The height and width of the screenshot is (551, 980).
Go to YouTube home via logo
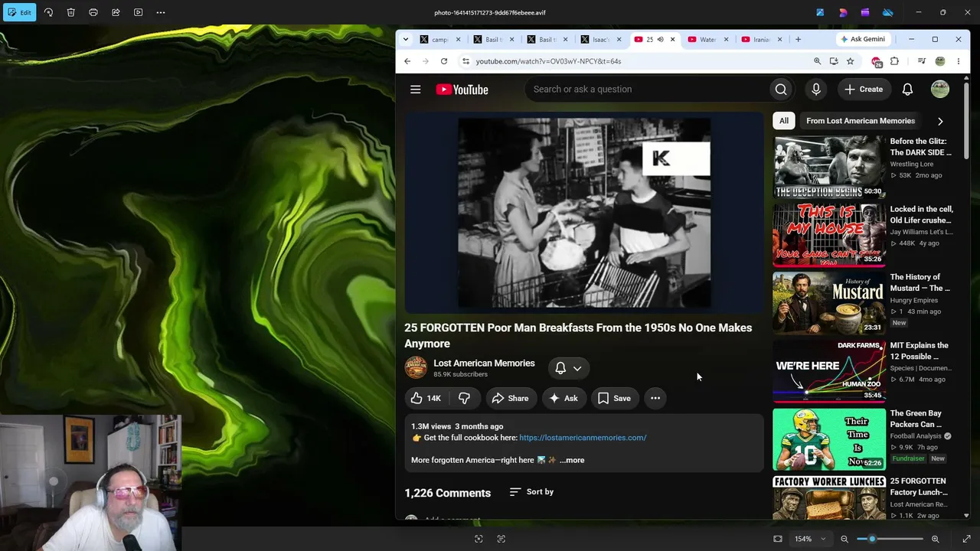[x=462, y=90]
